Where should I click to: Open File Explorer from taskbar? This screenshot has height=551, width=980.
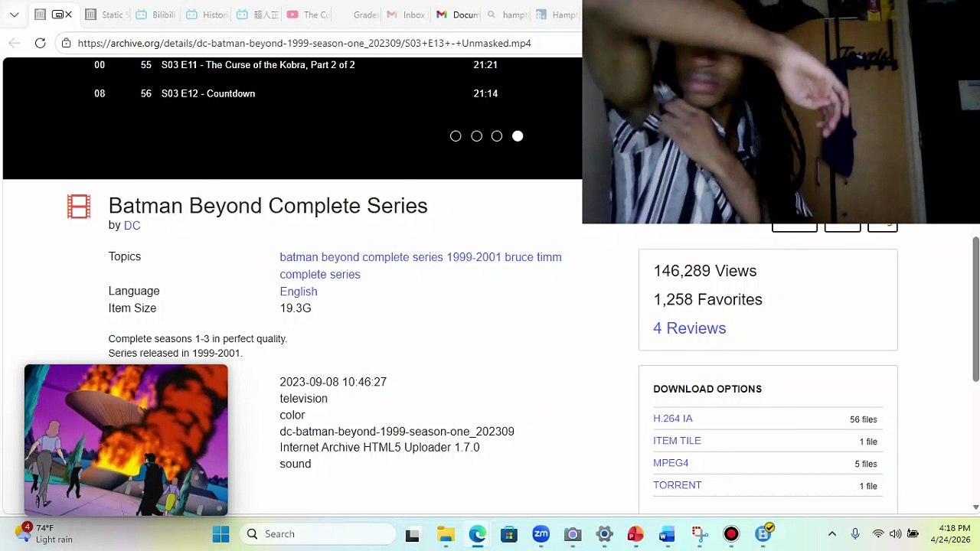tap(446, 534)
